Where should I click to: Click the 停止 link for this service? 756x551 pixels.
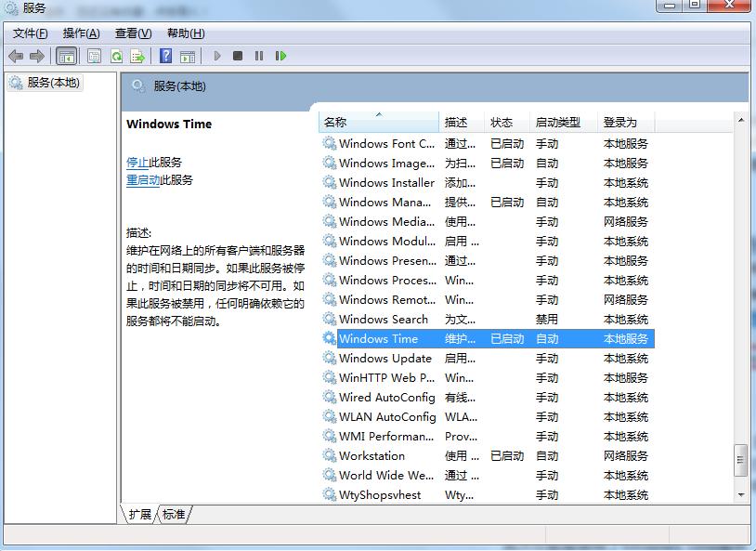(137, 162)
